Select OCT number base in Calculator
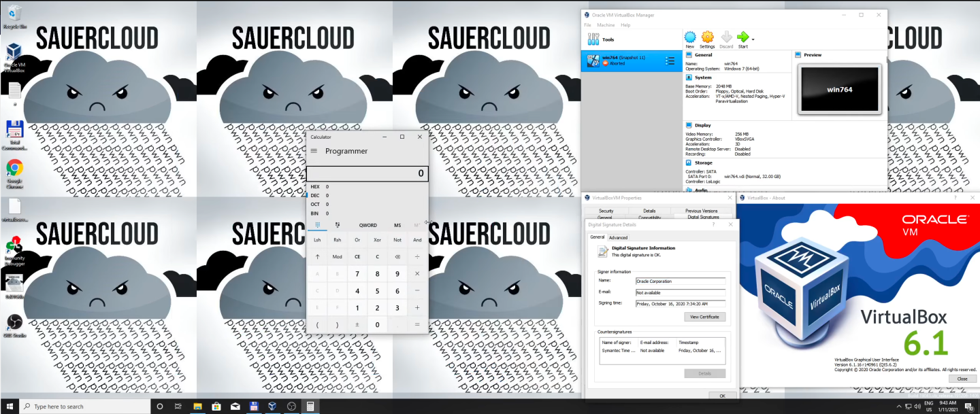This screenshot has height=414, width=980. [367, 204]
